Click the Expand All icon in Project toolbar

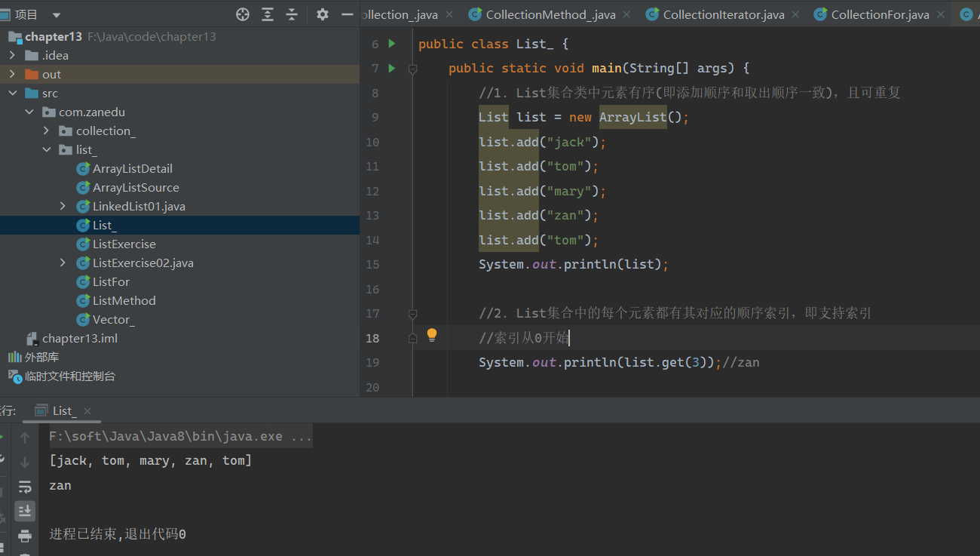tap(268, 14)
